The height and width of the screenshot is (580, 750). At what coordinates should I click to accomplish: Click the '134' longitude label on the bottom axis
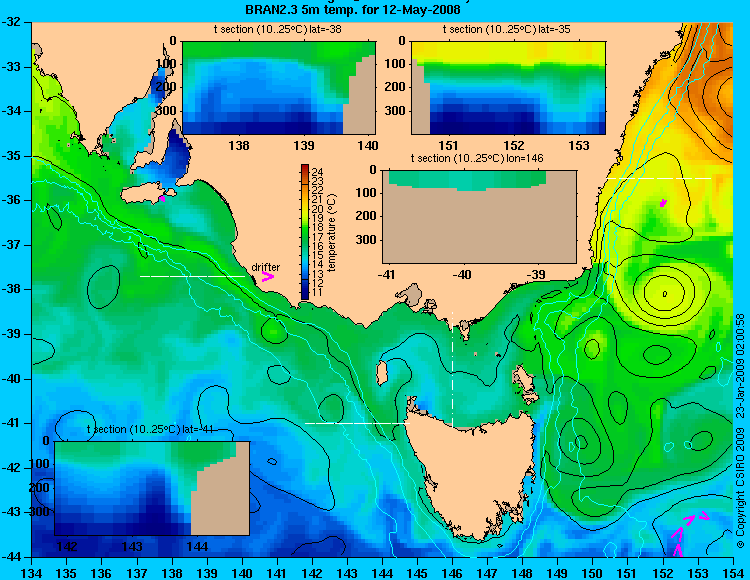click(32, 573)
